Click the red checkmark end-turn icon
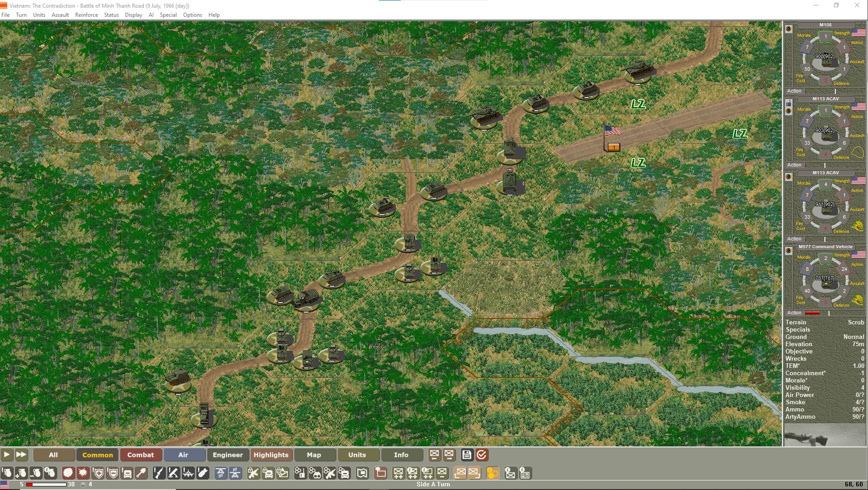This screenshot has height=490, width=868. [x=482, y=455]
